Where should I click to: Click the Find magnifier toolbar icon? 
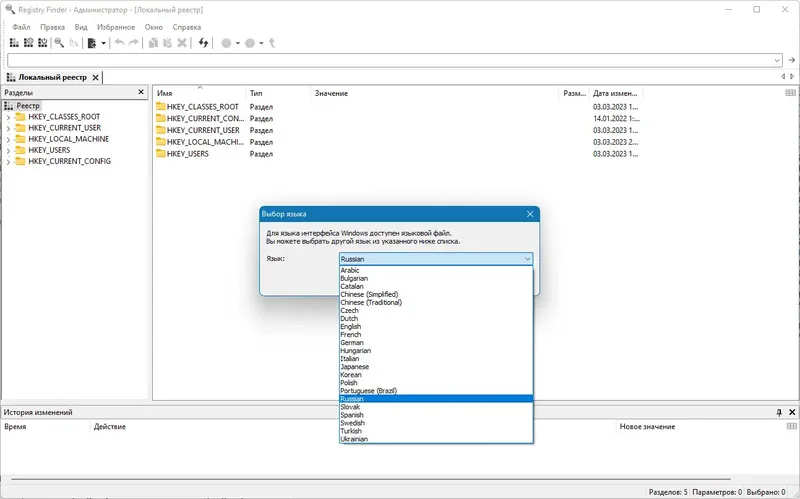tap(59, 43)
